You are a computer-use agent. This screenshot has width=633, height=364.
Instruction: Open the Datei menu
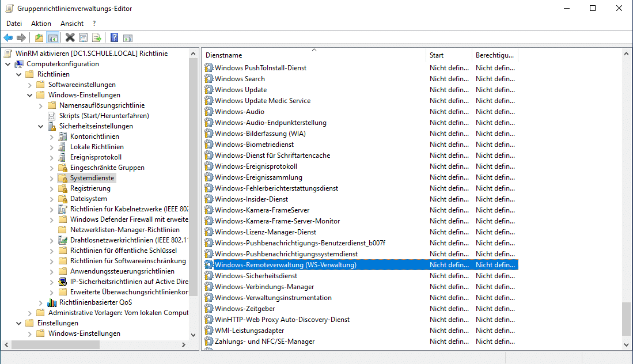point(14,23)
